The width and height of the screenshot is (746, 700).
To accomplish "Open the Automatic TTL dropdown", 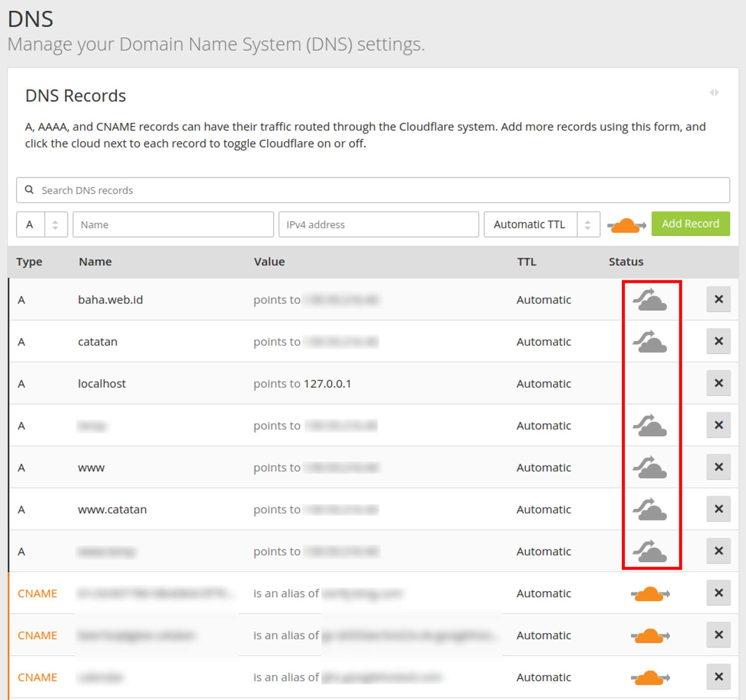I will pos(541,225).
